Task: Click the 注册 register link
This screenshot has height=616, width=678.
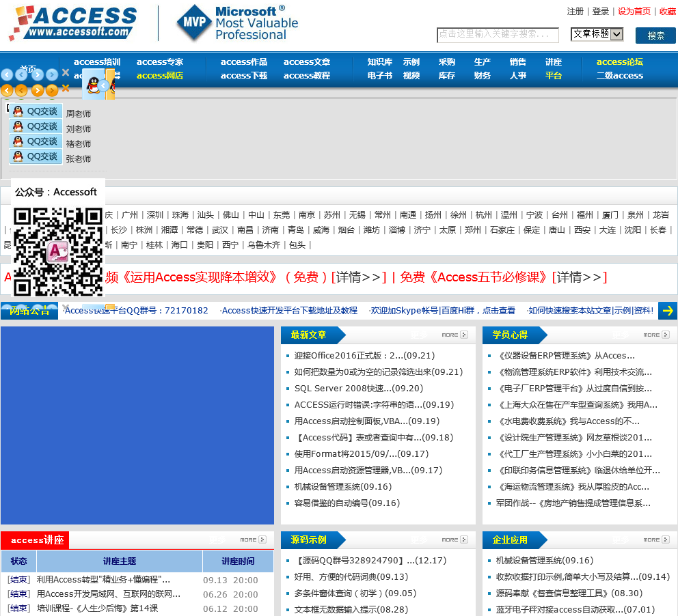Action: coord(575,11)
